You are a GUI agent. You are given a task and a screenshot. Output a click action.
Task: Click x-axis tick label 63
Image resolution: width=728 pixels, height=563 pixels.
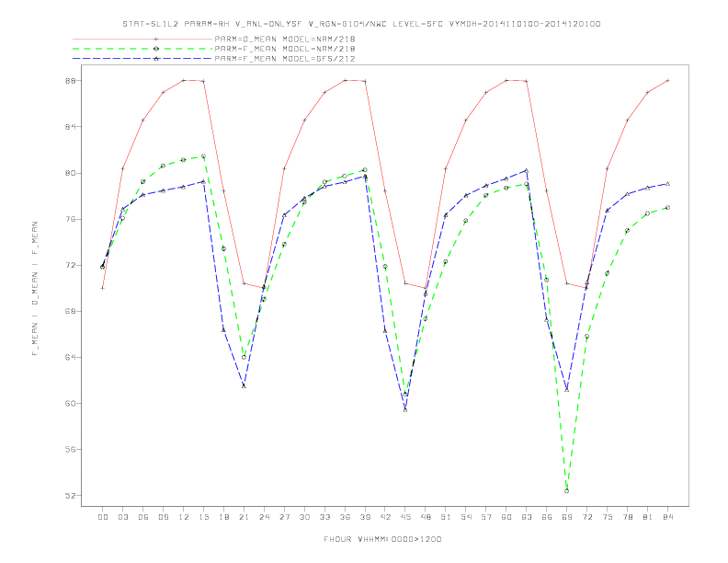527,517
